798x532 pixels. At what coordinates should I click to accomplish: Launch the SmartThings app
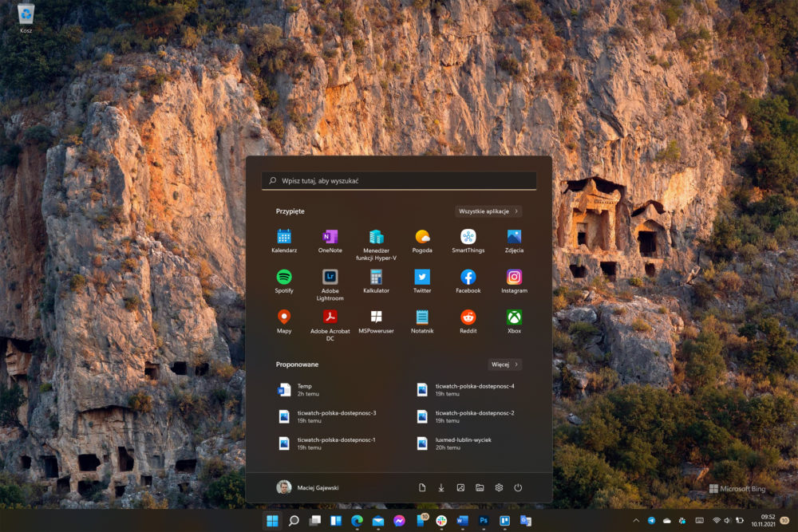(x=468, y=241)
